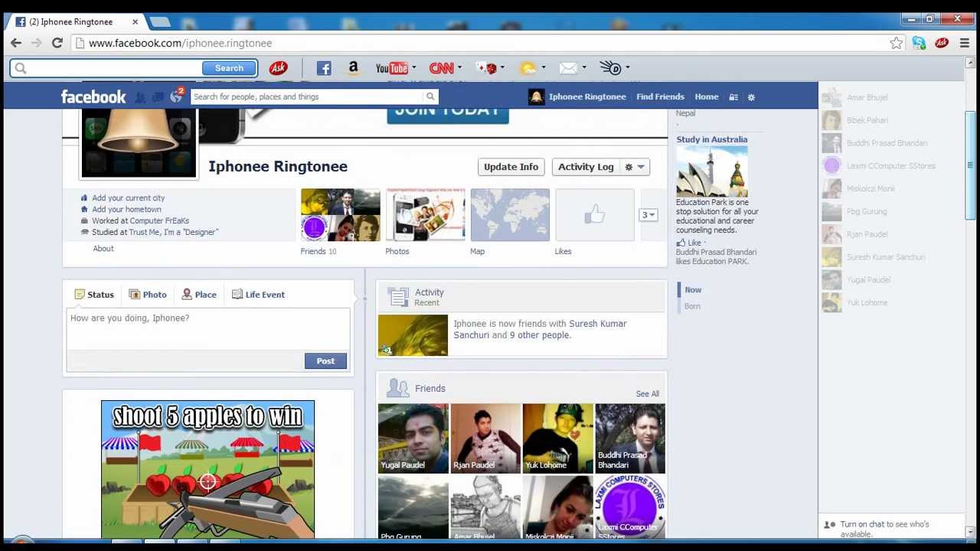Expand the '3' more sections dropdown
The height and width of the screenshot is (551, 980).
click(x=648, y=215)
